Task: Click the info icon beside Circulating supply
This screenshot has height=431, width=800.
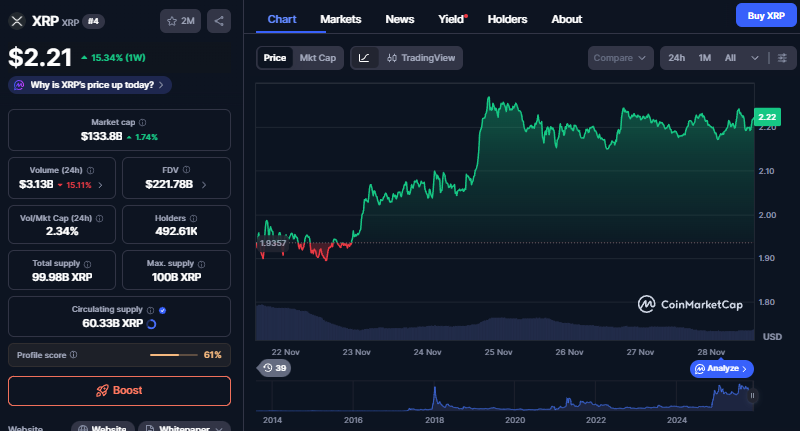Action: tap(151, 310)
